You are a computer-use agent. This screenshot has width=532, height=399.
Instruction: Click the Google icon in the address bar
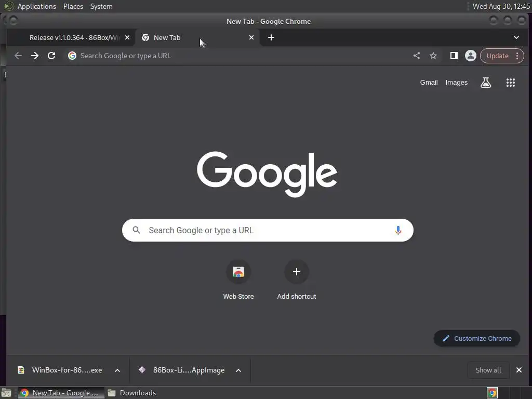click(72, 56)
